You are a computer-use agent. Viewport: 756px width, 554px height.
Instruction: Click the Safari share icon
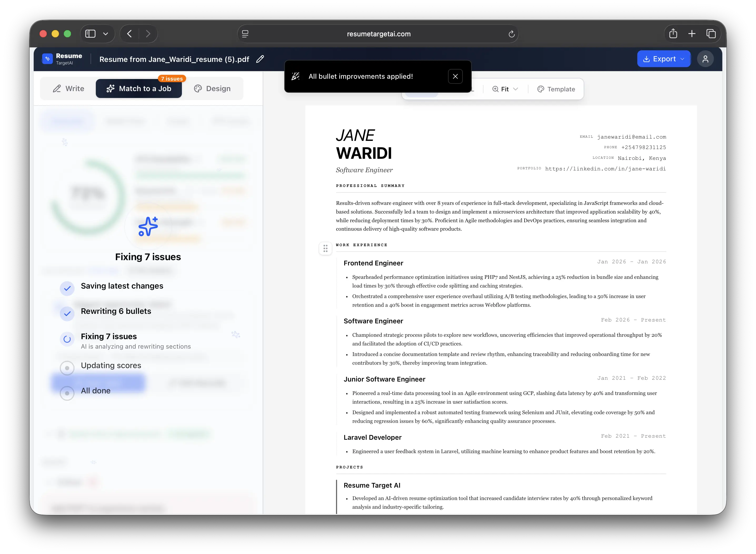pyautogui.click(x=673, y=33)
